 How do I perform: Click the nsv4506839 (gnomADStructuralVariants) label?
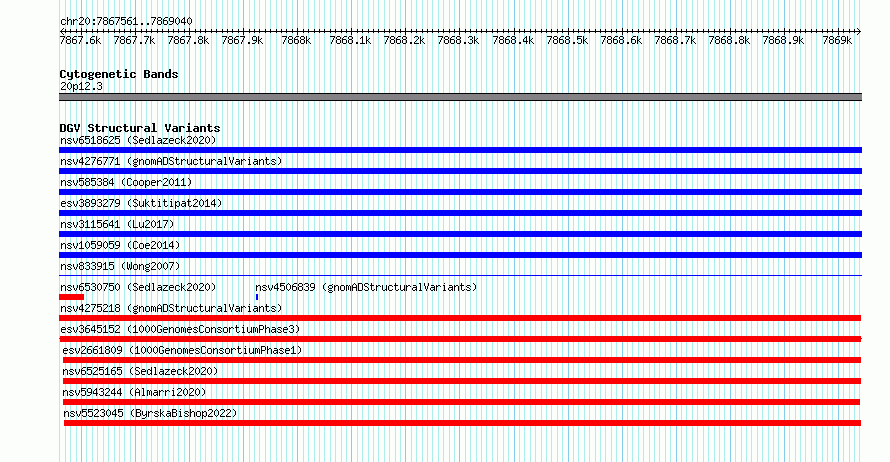point(366,287)
